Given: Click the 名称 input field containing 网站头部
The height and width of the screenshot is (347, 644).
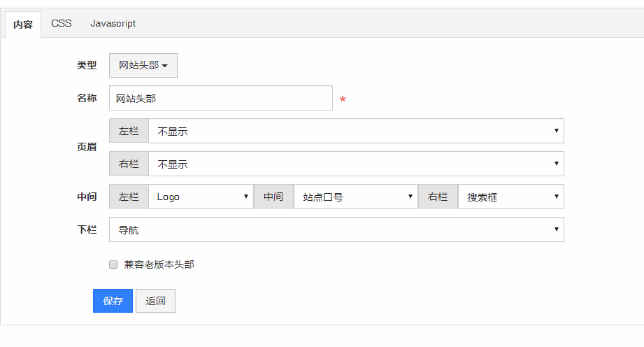Looking at the screenshot, I should 220,98.
